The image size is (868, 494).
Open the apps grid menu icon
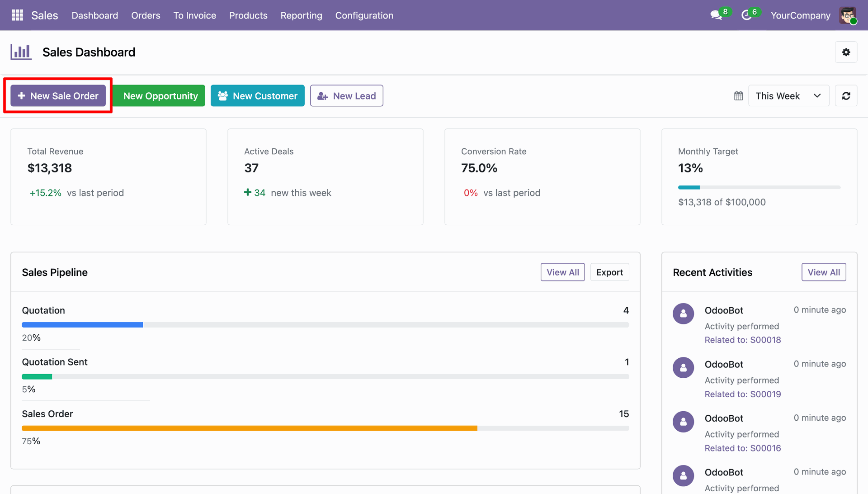[x=17, y=15]
